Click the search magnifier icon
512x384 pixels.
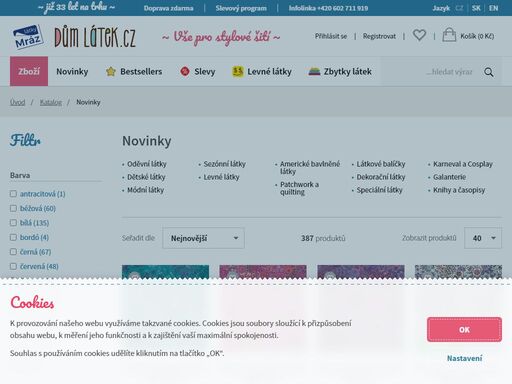(489, 72)
